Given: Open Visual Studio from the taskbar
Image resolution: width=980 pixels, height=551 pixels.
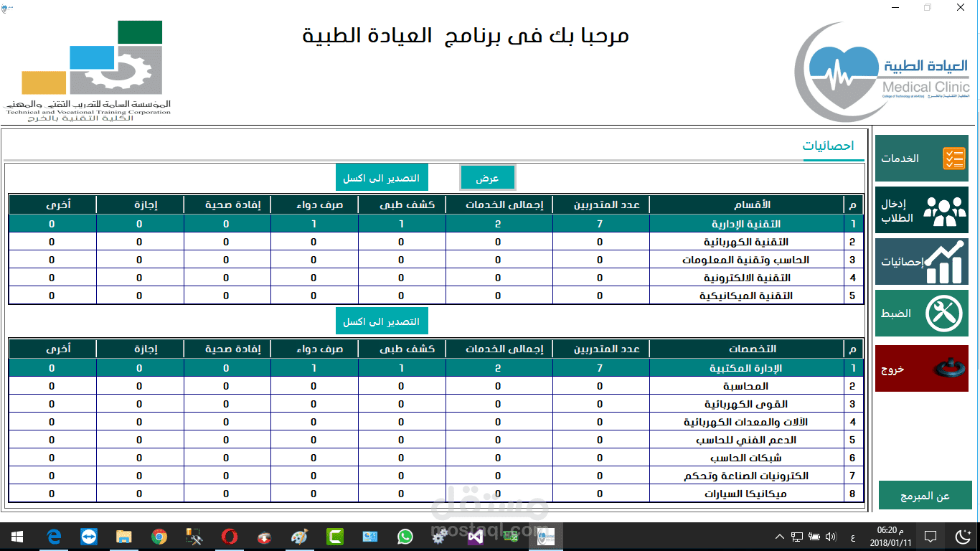Looking at the screenshot, I should [x=475, y=537].
